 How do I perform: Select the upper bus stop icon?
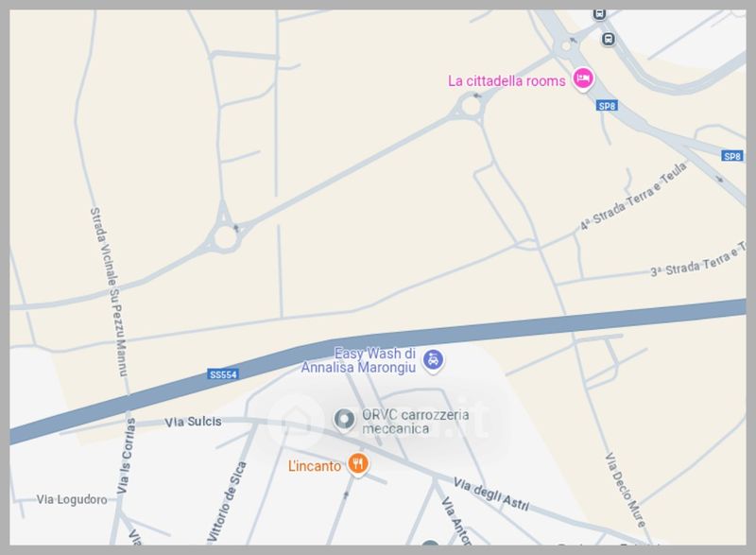599,14
